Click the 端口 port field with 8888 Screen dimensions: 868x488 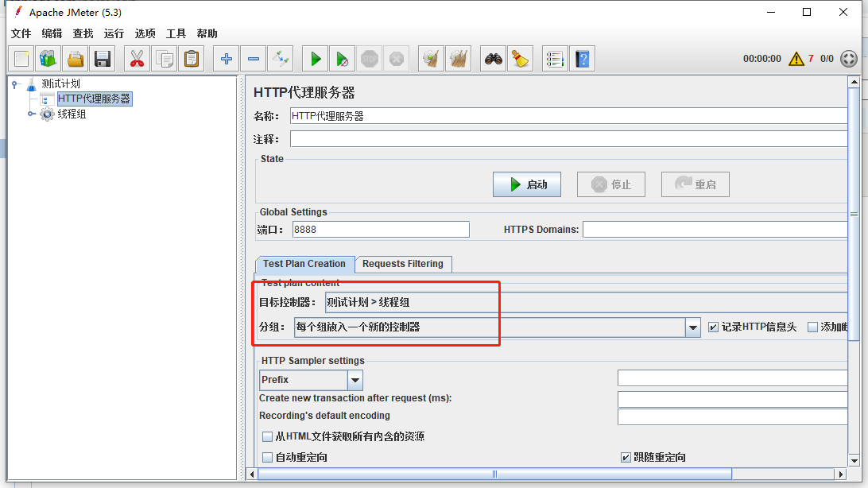(x=381, y=230)
